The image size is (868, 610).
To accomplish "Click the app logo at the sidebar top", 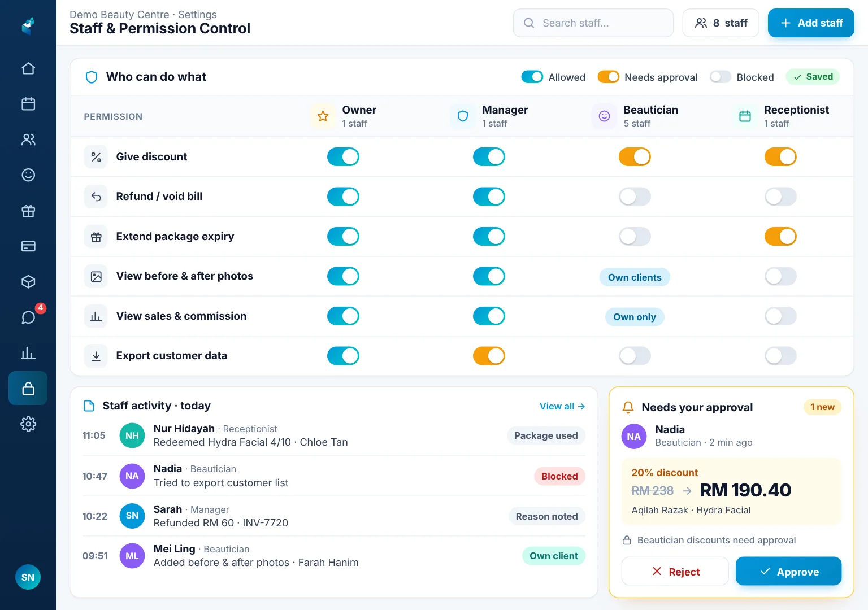I will [x=28, y=25].
